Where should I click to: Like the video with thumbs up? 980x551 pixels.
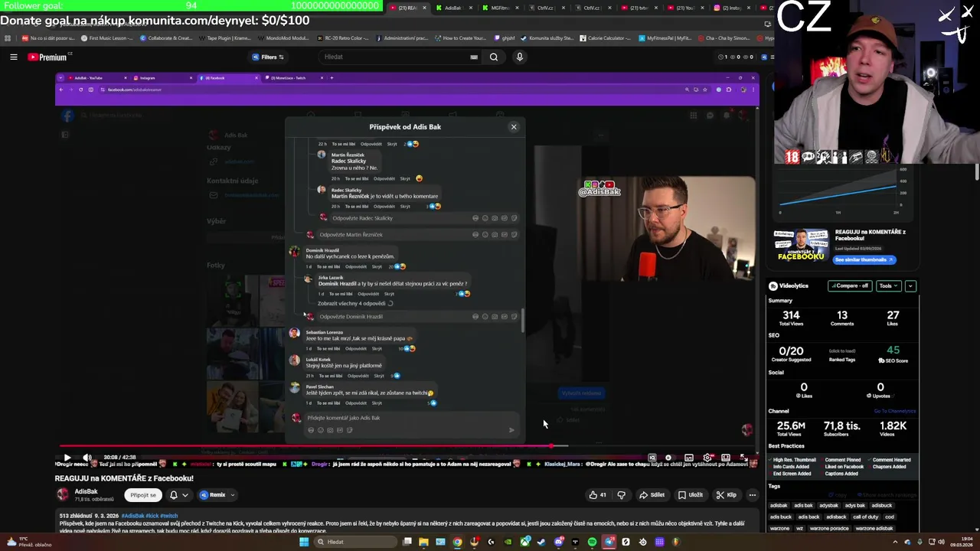click(x=598, y=495)
